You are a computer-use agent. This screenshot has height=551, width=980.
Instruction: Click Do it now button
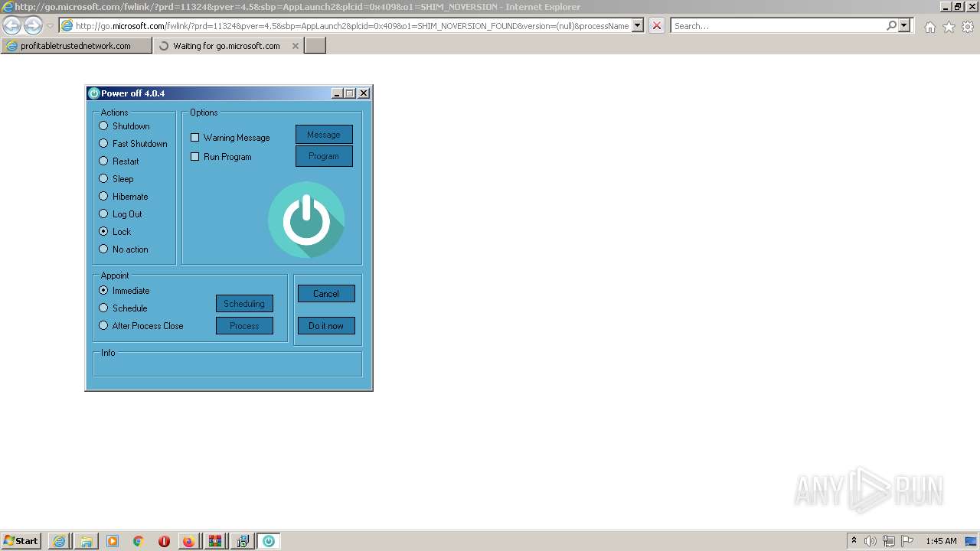[326, 326]
